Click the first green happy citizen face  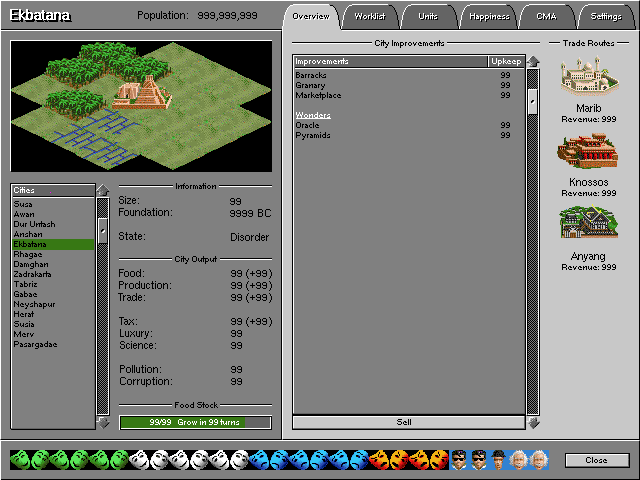[20, 460]
